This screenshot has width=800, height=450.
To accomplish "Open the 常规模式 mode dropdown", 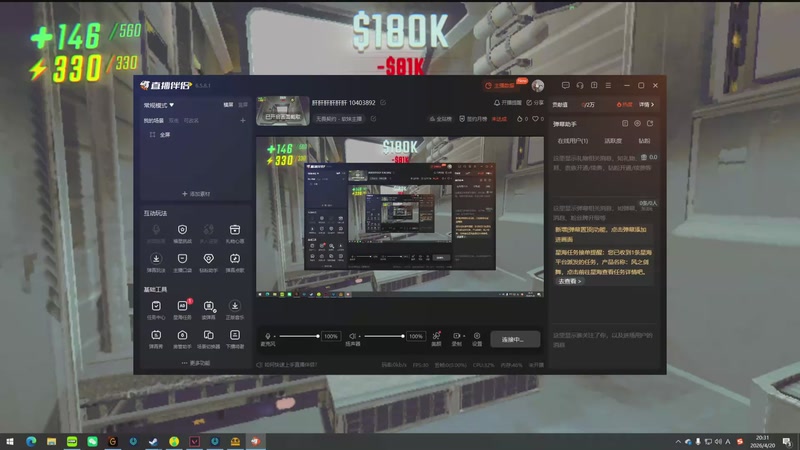I will 159,105.
